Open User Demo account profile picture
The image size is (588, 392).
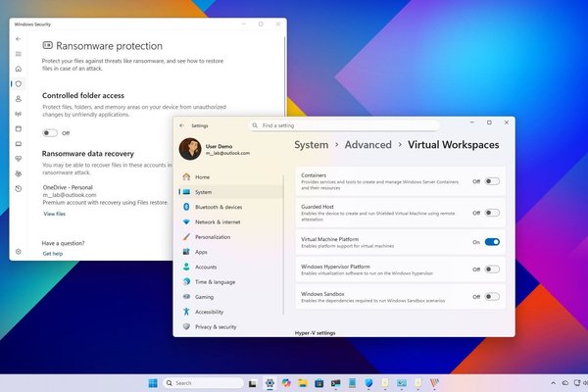(190, 149)
